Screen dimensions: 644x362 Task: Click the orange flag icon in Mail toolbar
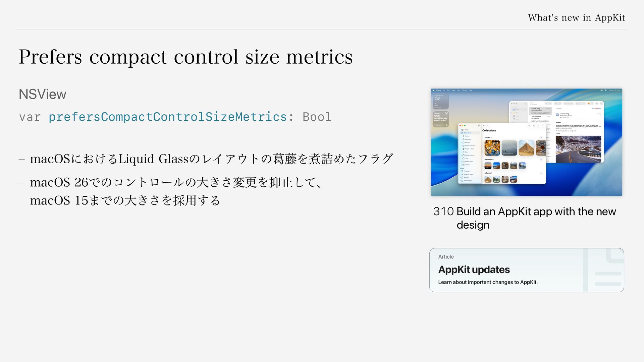click(589, 104)
